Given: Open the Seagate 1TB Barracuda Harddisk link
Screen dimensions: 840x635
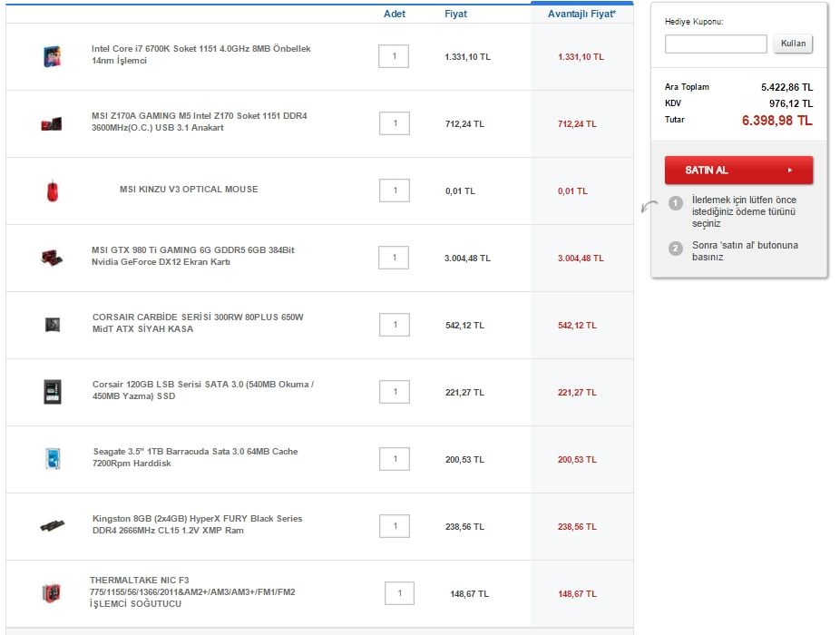Looking at the screenshot, I should click(195, 457).
